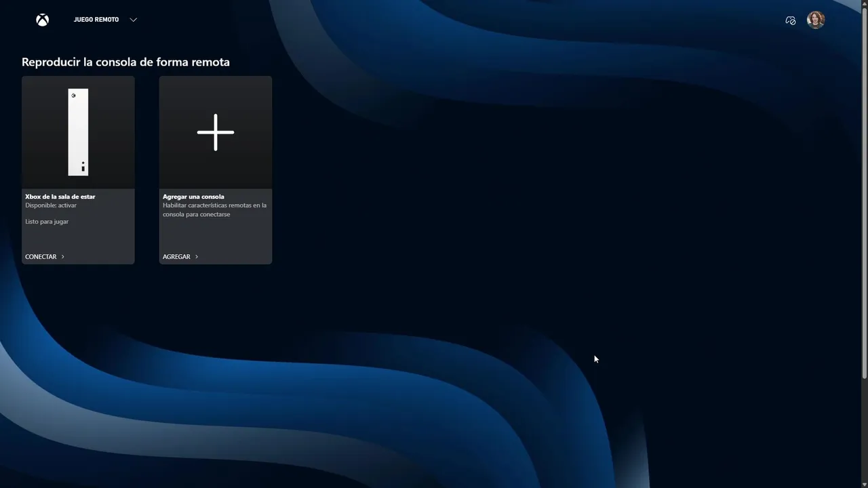This screenshot has width=868, height=488.
Task: Select 'Xbox de la sala de estar' title
Action: click(x=60, y=197)
